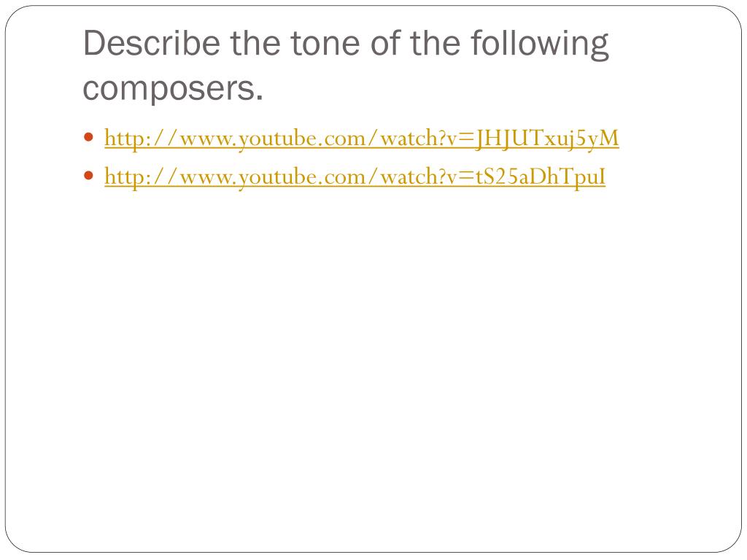Click the orange bullet beside the first link
Screen dimensions: 747x560
click(x=88, y=138)
